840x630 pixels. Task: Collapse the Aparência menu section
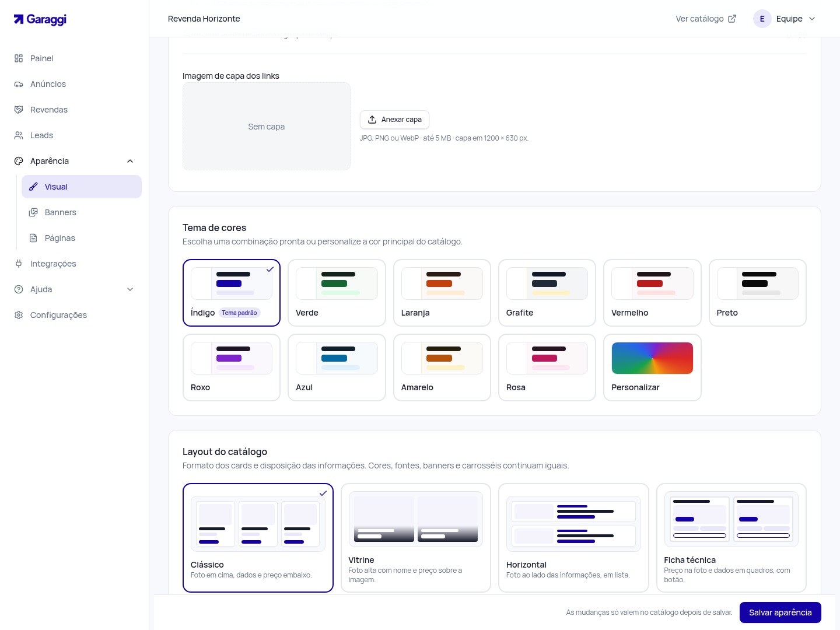tap(130, 161)
